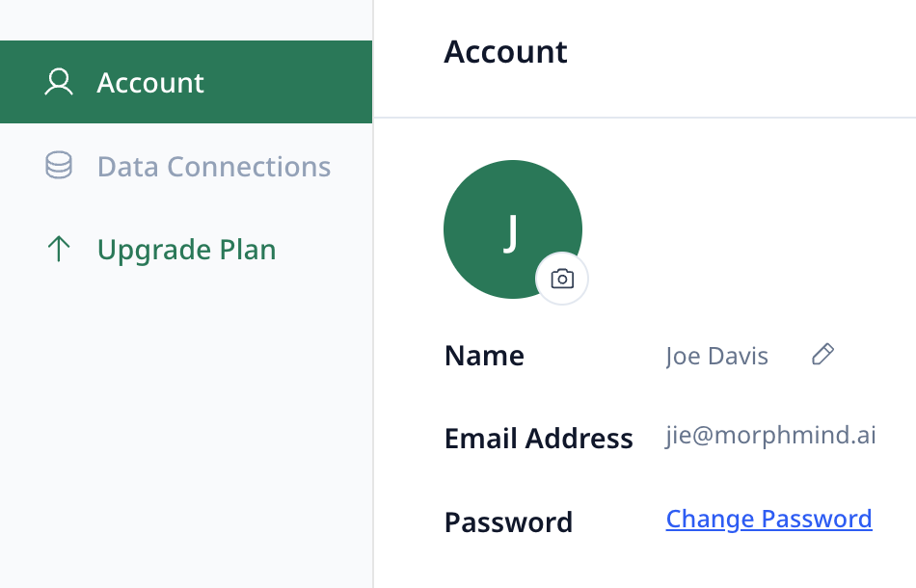Click the upward arrow icon beside Upgrade Plan
Screen dimensions: 916x588
(x=59, y=250)
